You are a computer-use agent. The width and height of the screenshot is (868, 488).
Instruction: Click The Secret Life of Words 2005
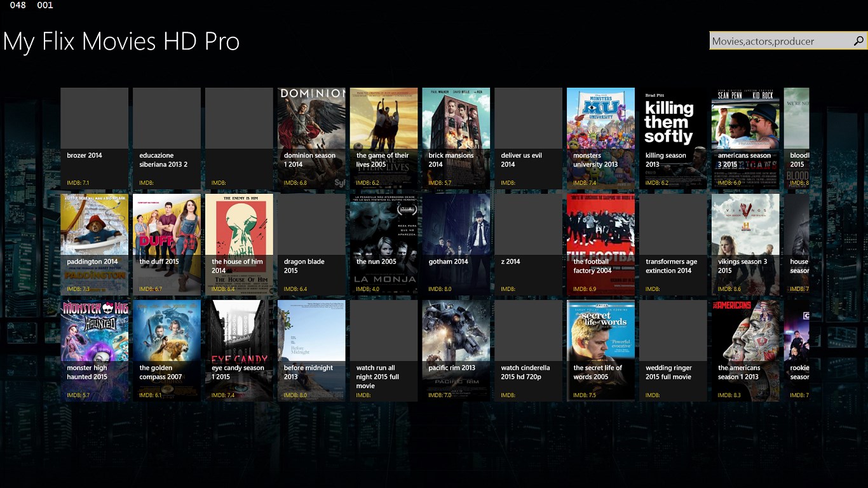tap(600, 350)
